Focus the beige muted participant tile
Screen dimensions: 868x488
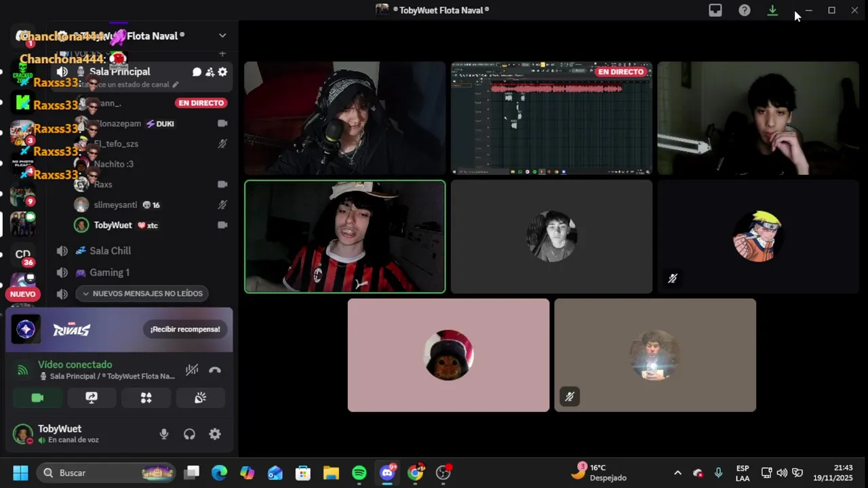click(x=655, y=355)
